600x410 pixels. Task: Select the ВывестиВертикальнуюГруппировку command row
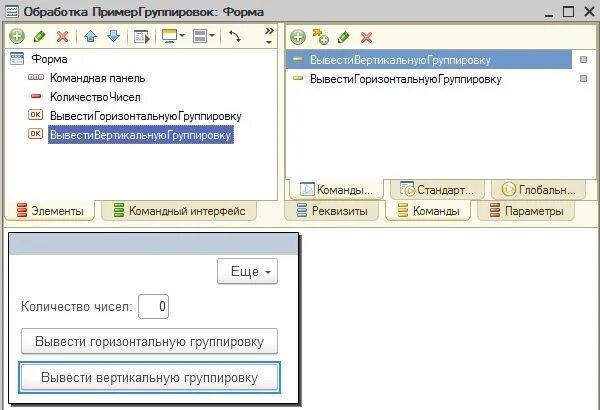(x=429, y=60)
